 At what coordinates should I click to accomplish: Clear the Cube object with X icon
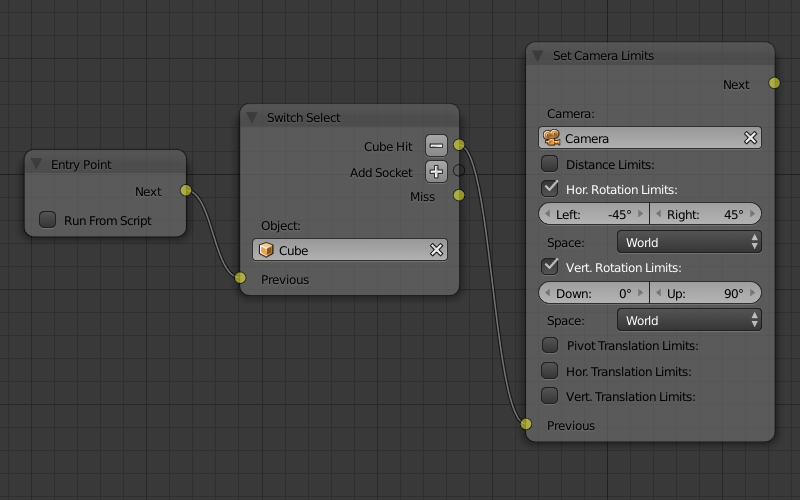tap(436, 250)
